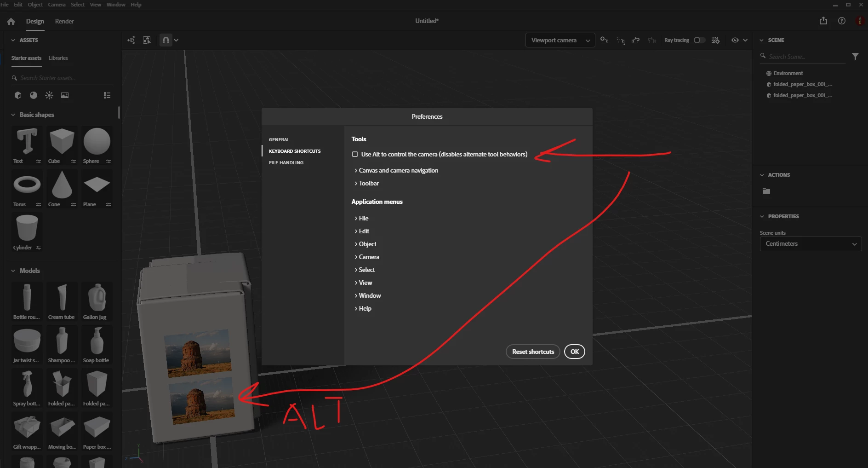Collapse the PROPERTIES panel header

pos(762,216)
